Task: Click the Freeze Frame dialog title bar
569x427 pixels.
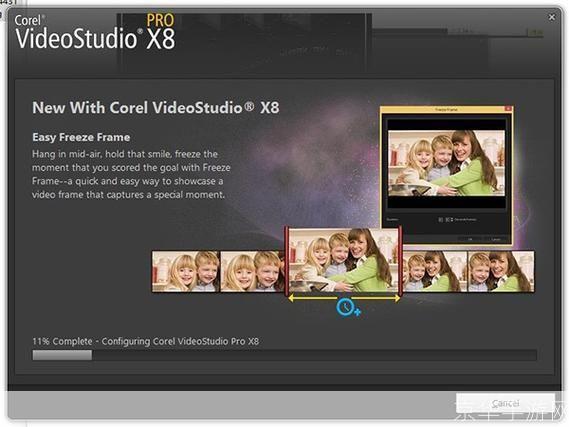Action: click(446, 109)
